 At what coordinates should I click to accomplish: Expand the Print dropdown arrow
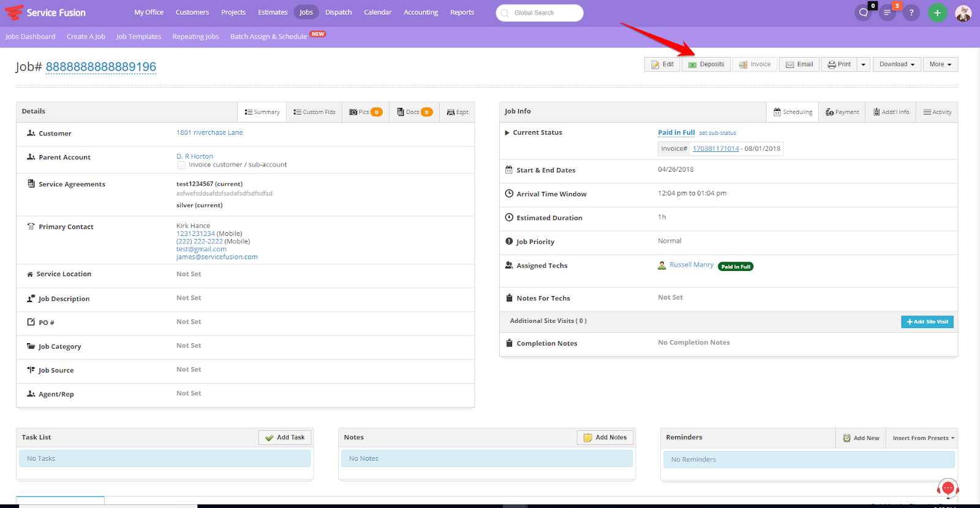[864, 64]
